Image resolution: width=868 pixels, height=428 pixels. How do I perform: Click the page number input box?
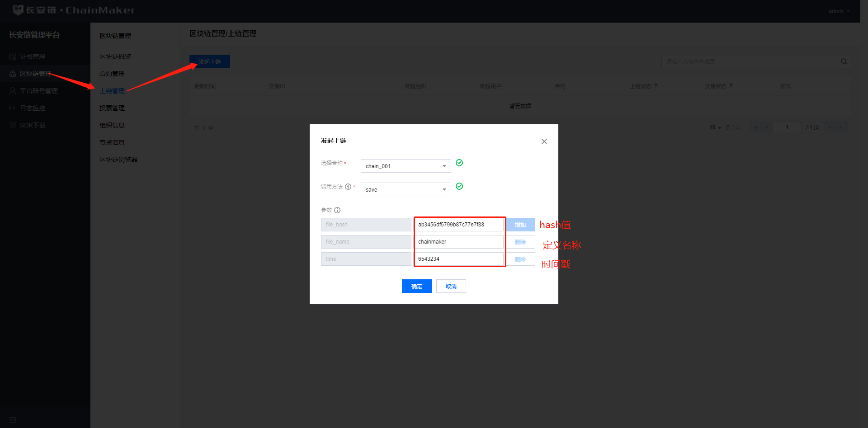click(787, 127)
